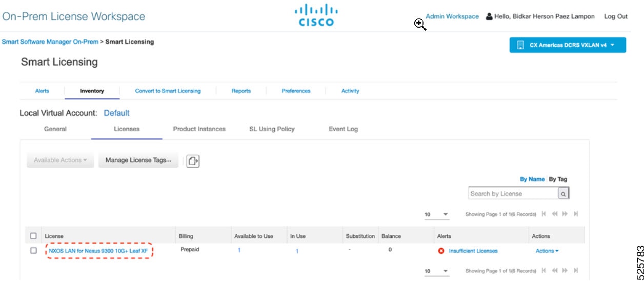Click the Search by License field
Image resolution: width=644 pixels, height=281 pixels.
[513, 194]
